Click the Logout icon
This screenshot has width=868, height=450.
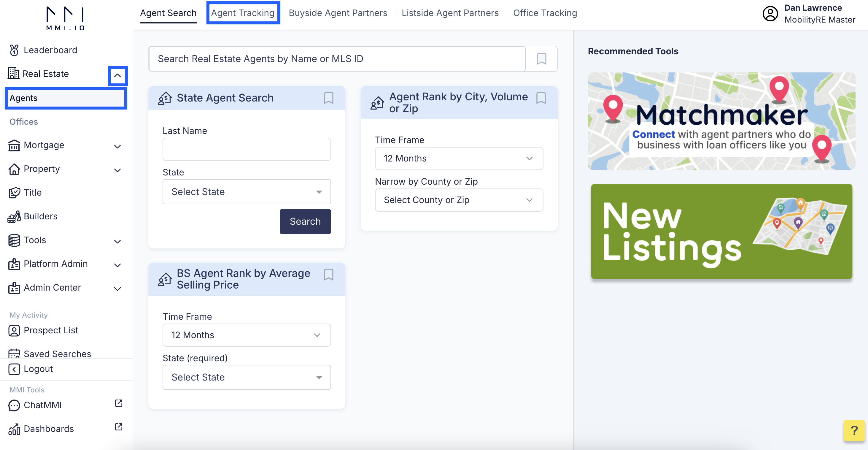click(x=14, y=369)
